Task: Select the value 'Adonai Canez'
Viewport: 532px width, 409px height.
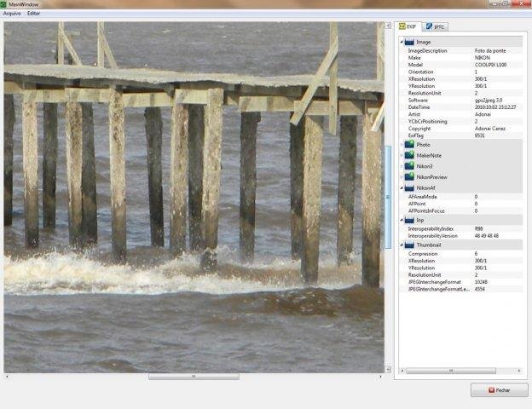Action: click(x=490, y=129)
